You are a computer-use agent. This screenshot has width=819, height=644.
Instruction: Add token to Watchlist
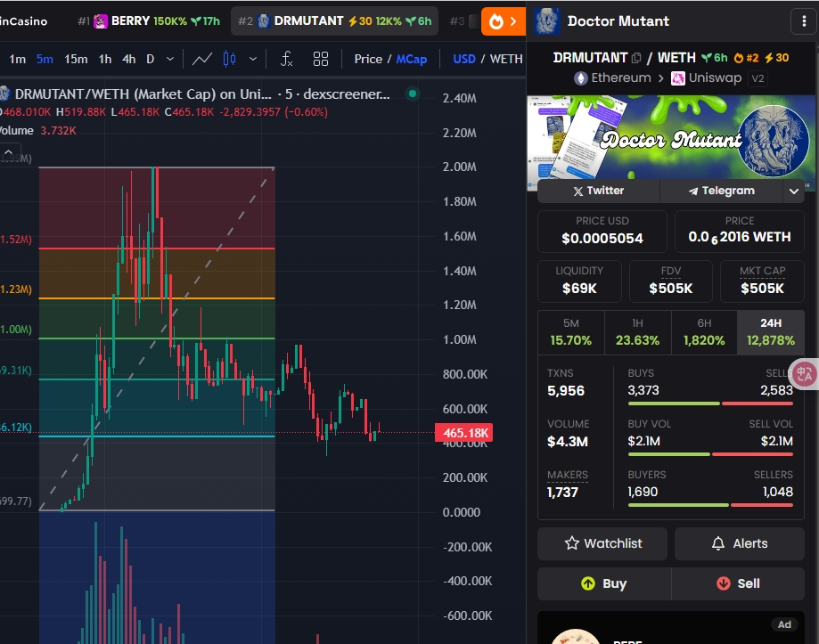pyautogui.click(x=602, y=543)
